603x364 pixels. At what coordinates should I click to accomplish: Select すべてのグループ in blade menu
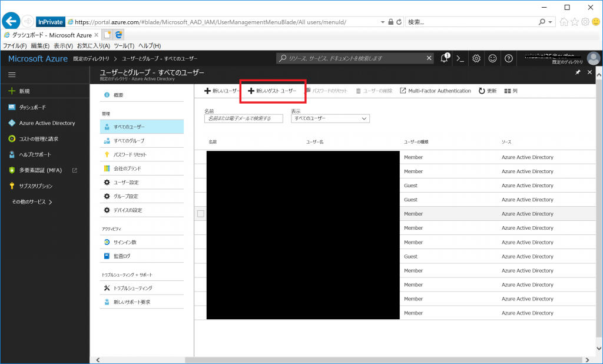pyautogui.click(x=141, y=141)
